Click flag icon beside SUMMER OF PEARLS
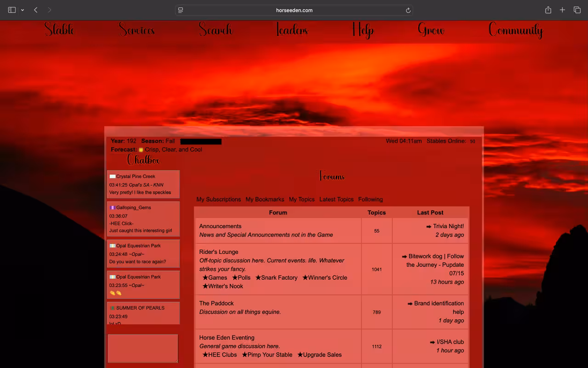 click(112, 308)
